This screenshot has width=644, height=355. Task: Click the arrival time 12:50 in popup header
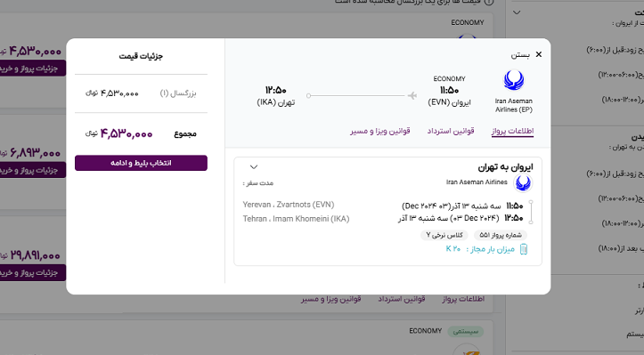click(x=275, y=90)
